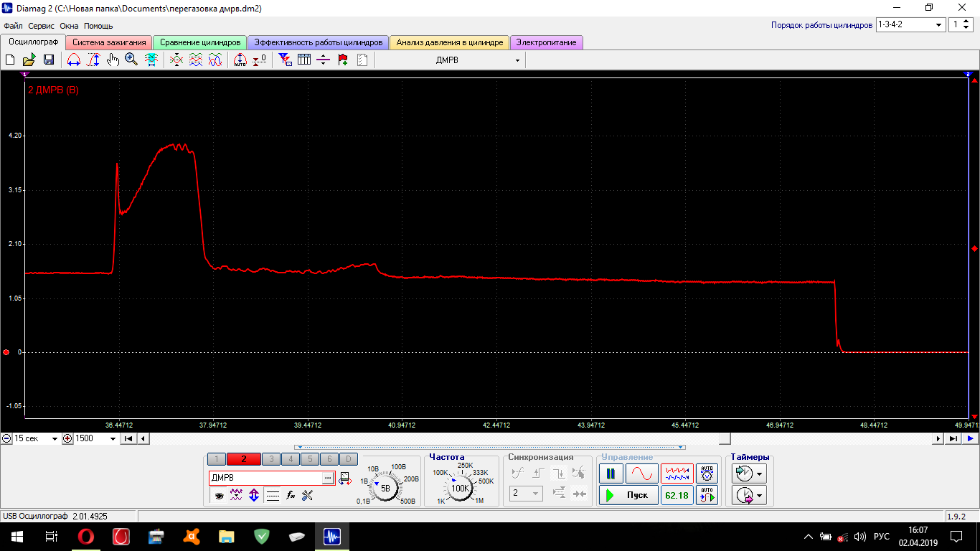This screenshot has width=980, height=551.
Task: Select channel 5 button
Action: [309, 459]
